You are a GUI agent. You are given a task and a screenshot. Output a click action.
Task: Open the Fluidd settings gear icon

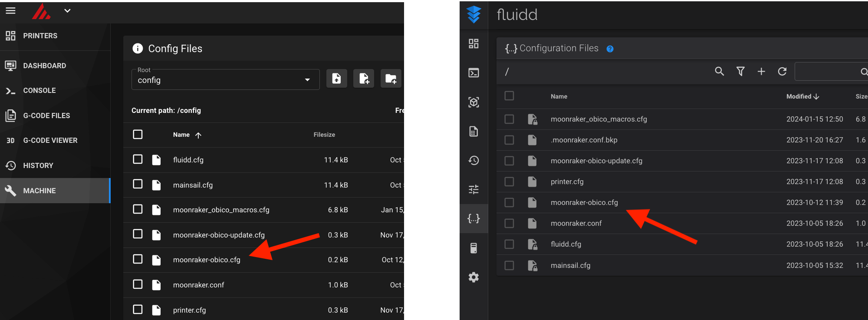tap(473, 277)
